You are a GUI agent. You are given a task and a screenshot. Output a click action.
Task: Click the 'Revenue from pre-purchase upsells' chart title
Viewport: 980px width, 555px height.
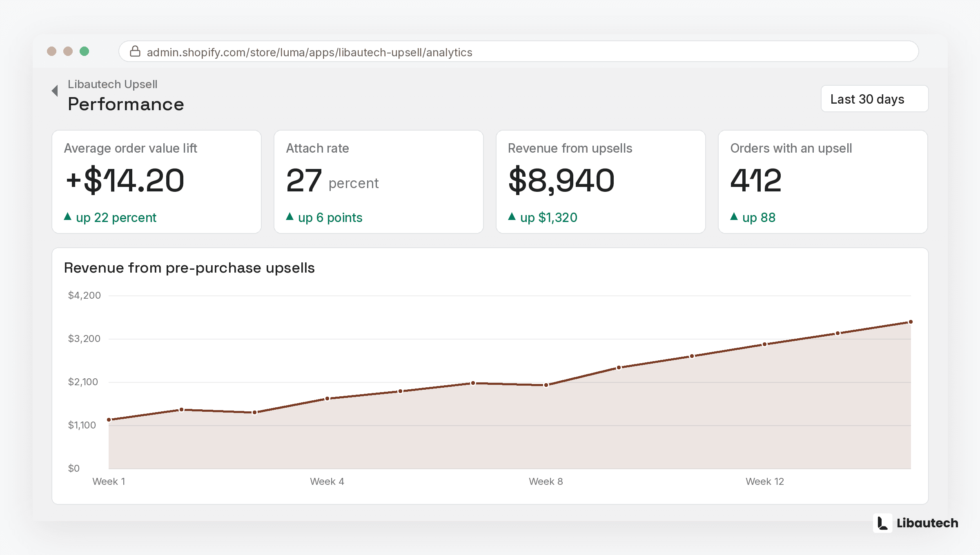tap(189, 268)
